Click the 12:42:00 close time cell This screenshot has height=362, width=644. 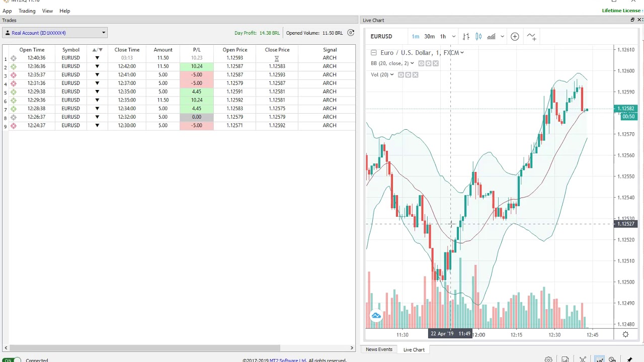127,66
